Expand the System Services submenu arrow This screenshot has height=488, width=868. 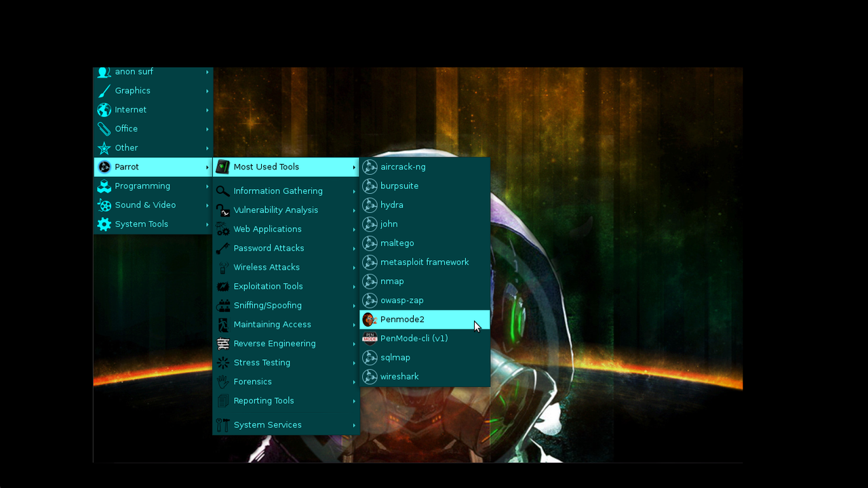coord(354,425)
